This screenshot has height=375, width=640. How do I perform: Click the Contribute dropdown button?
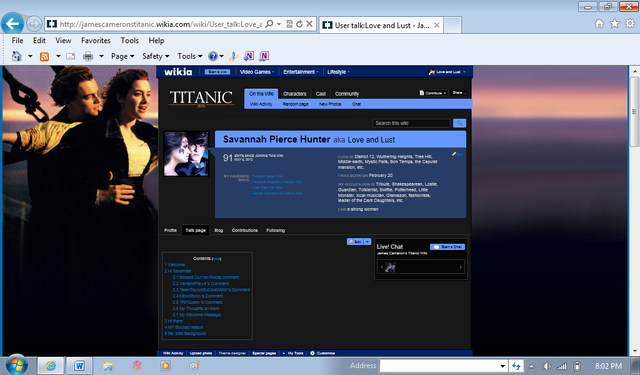[433, 93]
